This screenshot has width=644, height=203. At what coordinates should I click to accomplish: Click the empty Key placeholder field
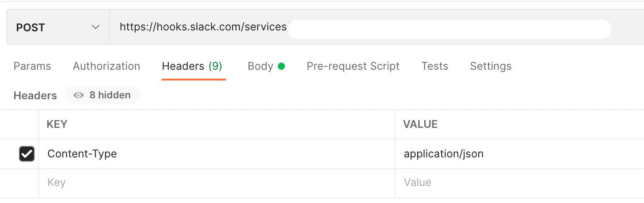click(x=217, y=182)
